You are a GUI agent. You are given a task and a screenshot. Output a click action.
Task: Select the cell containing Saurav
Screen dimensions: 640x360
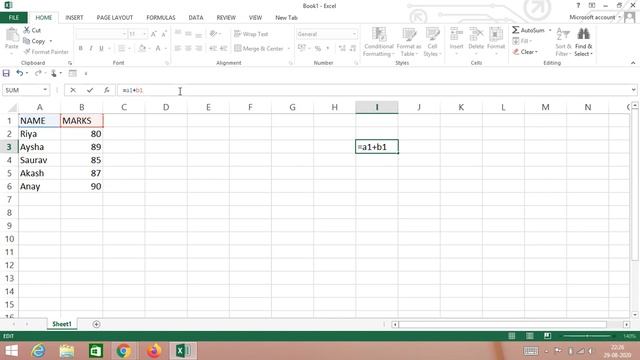click(x=40, y=160)
